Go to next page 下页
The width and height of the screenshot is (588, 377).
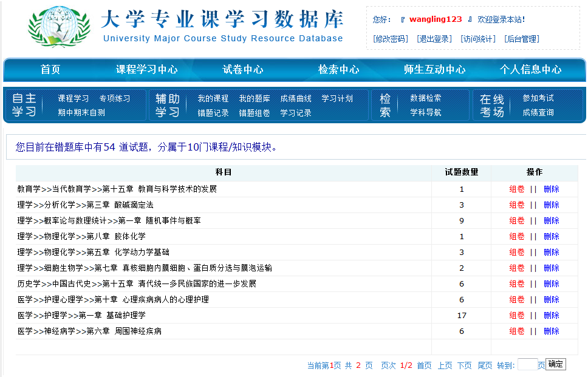(465, 365)
